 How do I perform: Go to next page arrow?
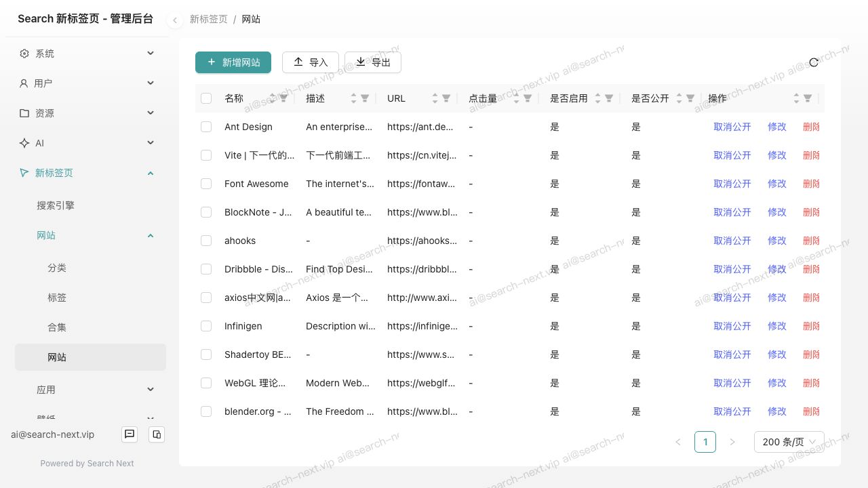[732, 442]
